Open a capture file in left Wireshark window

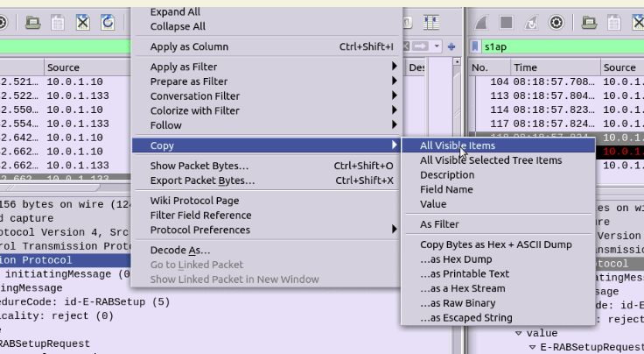point(33,22)
